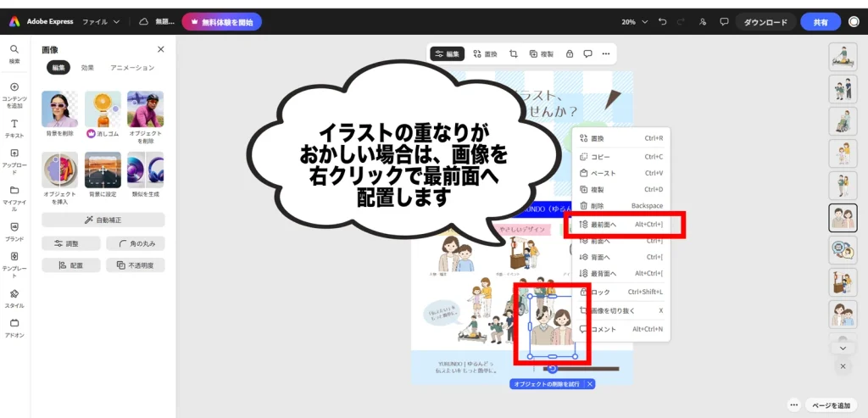Image resolution: width=868 pixels, height=418 pixels.
Task: Choose 背面へ in the context menu
Action: 621,257
